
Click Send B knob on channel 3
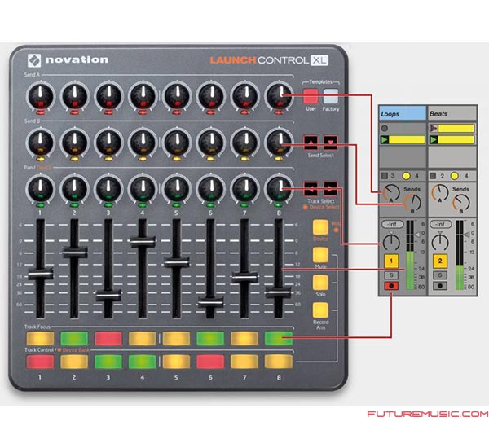[109, 143]
